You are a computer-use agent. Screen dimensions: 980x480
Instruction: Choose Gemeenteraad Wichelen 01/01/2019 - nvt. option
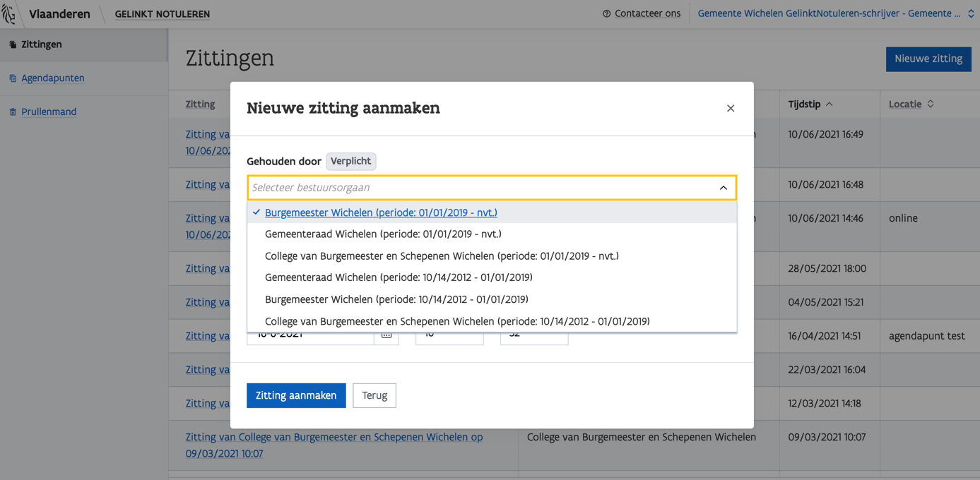383,234
